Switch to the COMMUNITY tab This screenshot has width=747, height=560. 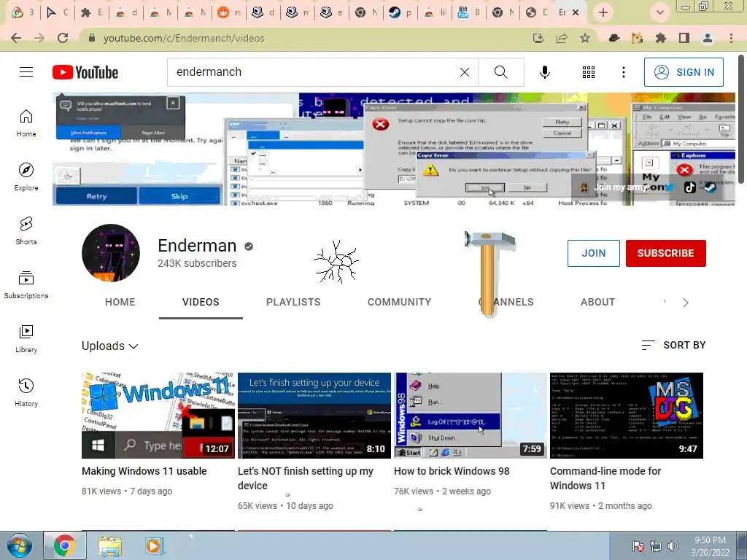point(399,302)
